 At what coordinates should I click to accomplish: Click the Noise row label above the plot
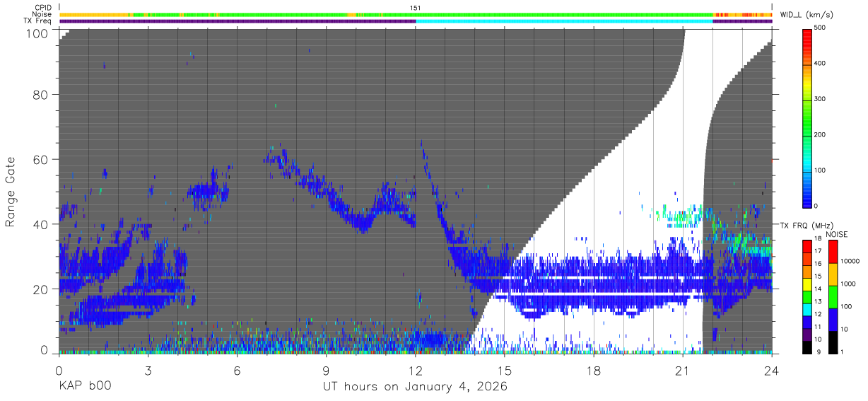pos(42,14)
